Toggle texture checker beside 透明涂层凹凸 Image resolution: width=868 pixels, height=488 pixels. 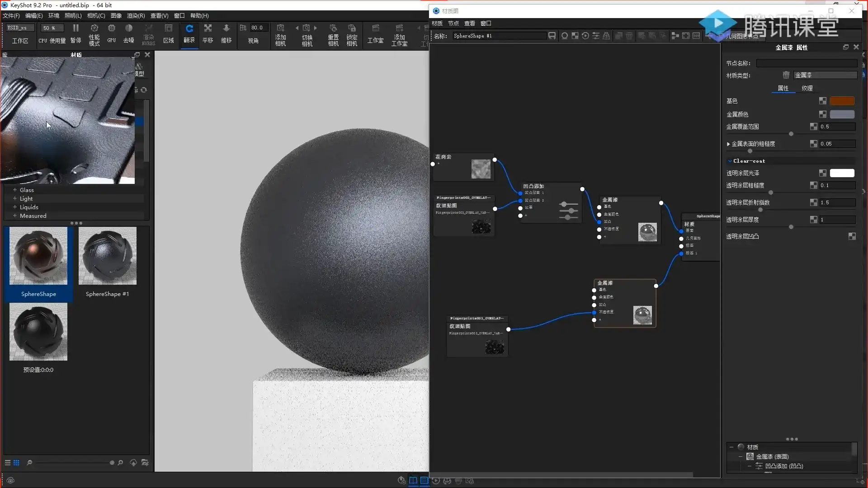(x=852, y=236)
